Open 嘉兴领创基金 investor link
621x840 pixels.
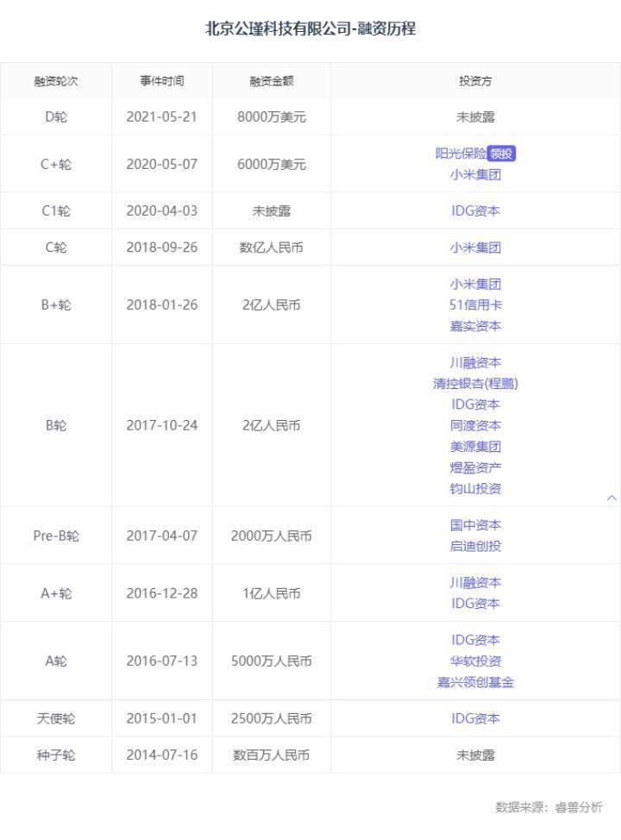tap(475, 682)
